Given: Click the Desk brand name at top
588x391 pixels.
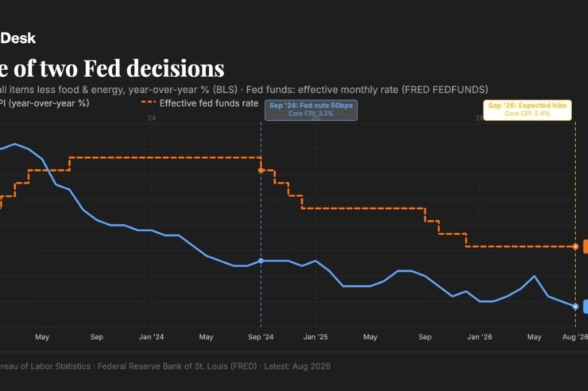Looking at the screenshot, I should click(x=18, y=38).
